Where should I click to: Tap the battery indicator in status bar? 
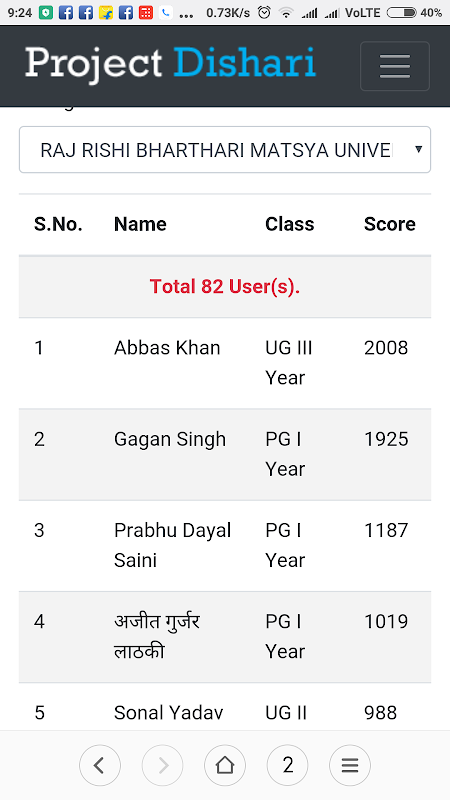(402, 13)
